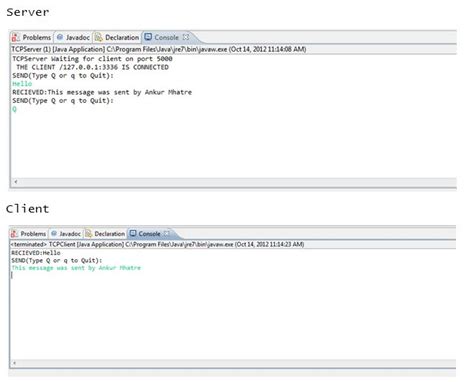
Task: Open Problems tab in Server panel
Action: [32, 38]
